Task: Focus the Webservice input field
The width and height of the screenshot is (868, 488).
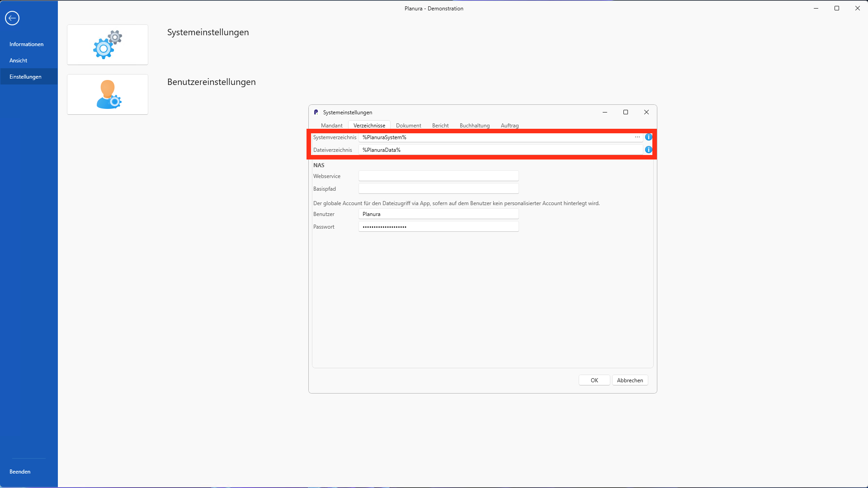Action: coord(438,176)
